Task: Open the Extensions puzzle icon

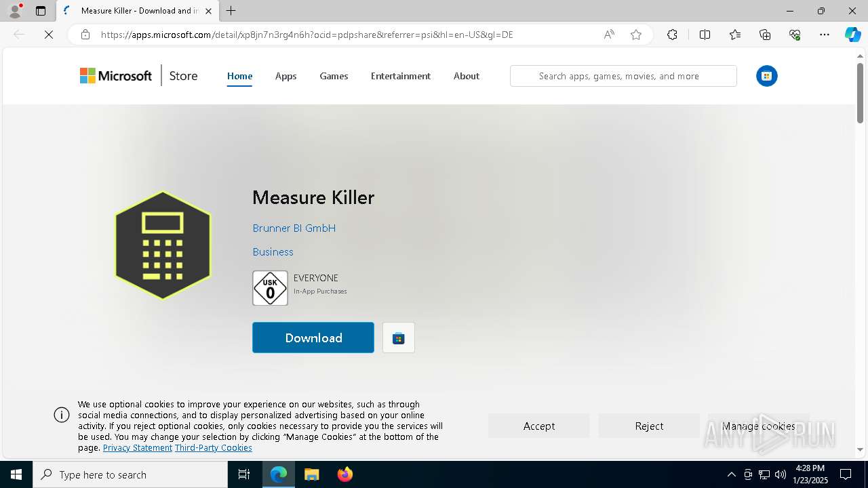Action: [672, 35]
